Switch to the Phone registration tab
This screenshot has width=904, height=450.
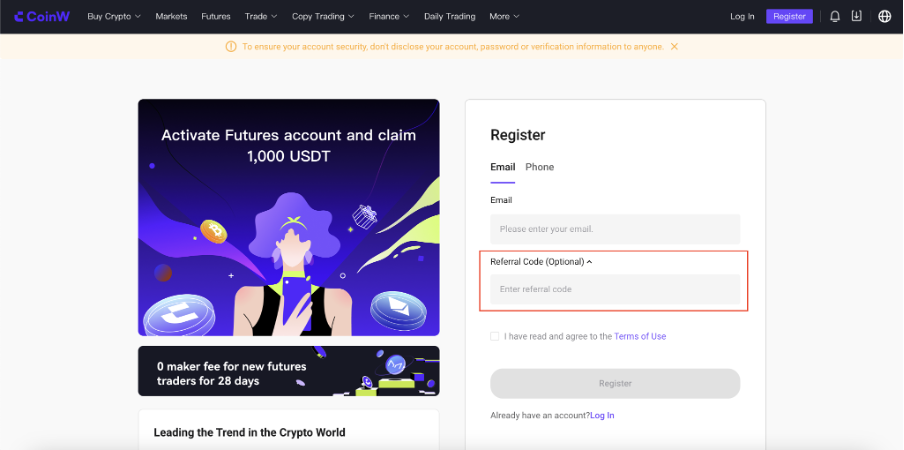(539, 167)
